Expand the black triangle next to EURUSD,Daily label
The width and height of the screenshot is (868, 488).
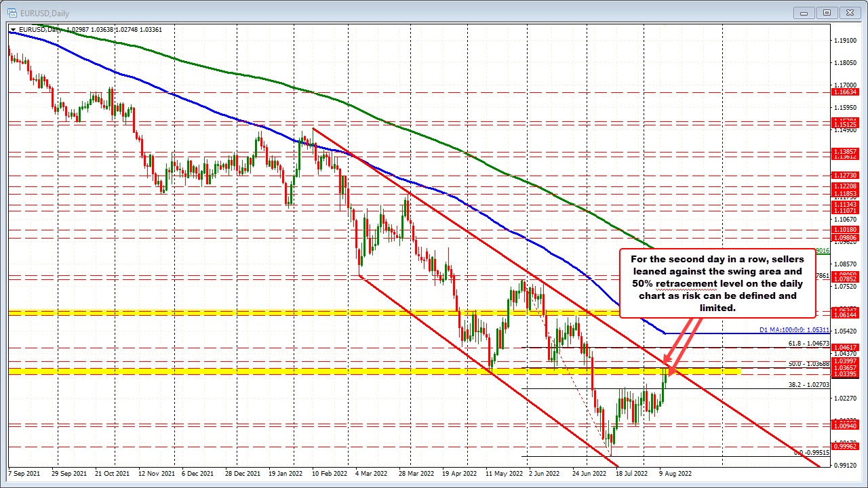click(13, 30)
